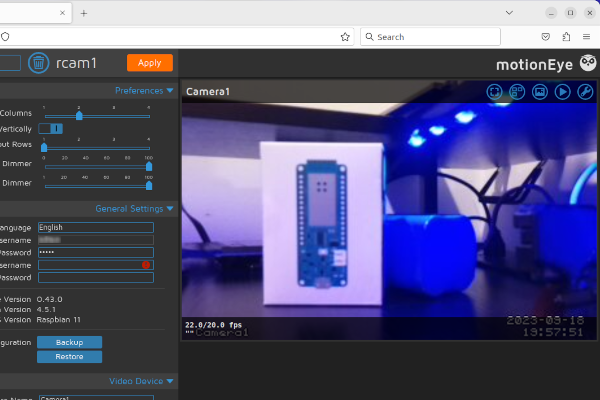Collapse the General Settings section
600x400 pixels.
(x=134, y=209)
